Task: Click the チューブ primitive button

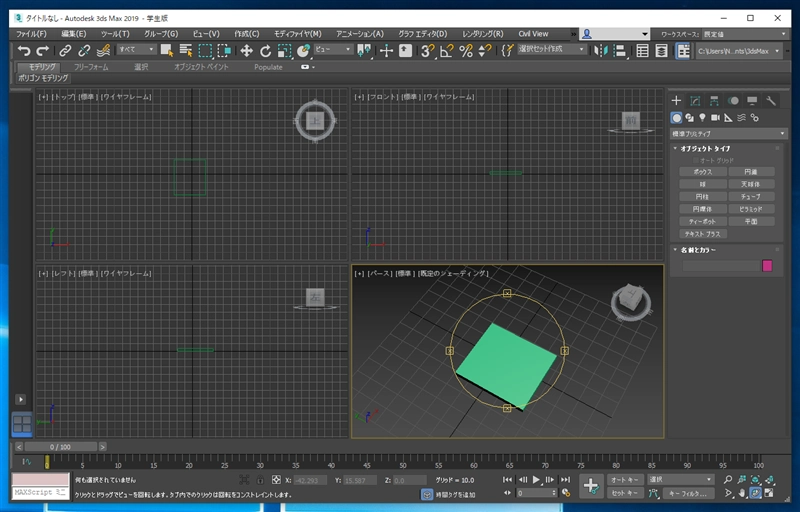Action: tap(751, 196)
